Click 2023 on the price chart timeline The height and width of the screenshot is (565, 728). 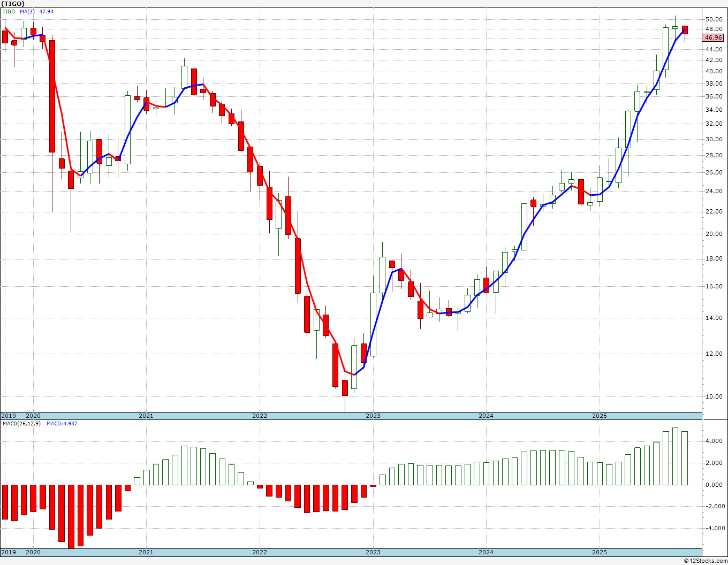pos(373,416)
